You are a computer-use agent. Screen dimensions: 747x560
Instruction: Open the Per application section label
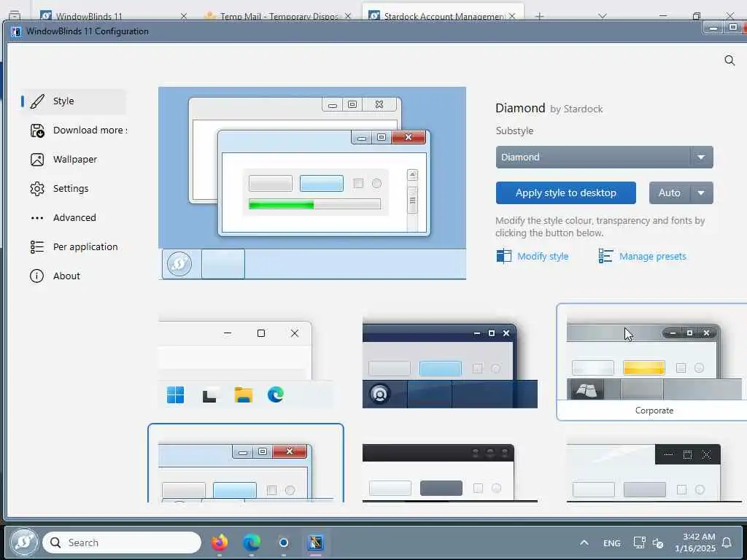coord(85,246)
